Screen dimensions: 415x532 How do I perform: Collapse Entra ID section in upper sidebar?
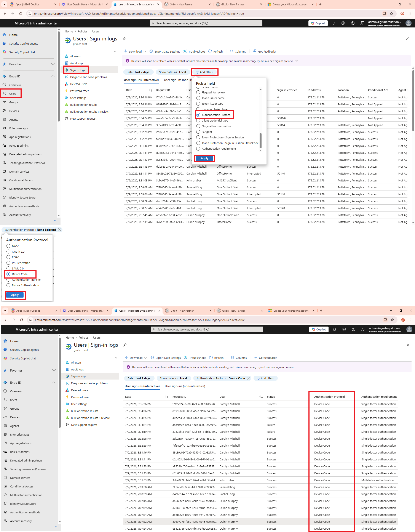[53, 76]
